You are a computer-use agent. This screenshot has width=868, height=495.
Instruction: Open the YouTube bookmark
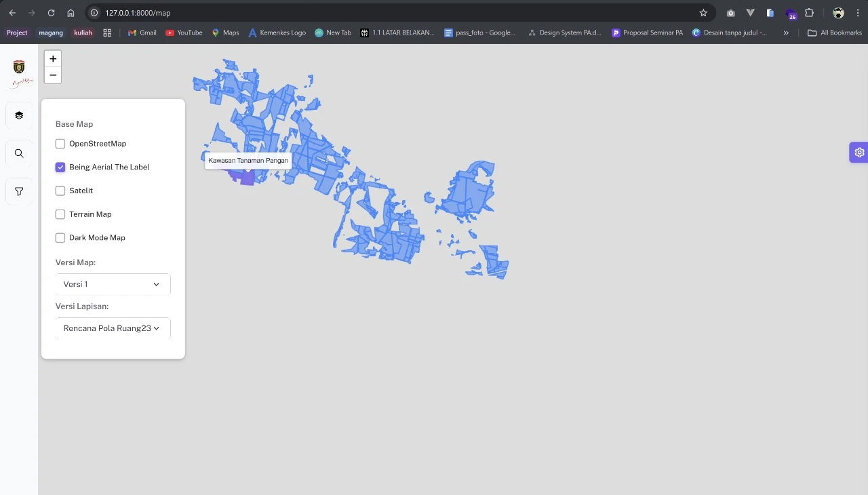[x=184, y=33]
